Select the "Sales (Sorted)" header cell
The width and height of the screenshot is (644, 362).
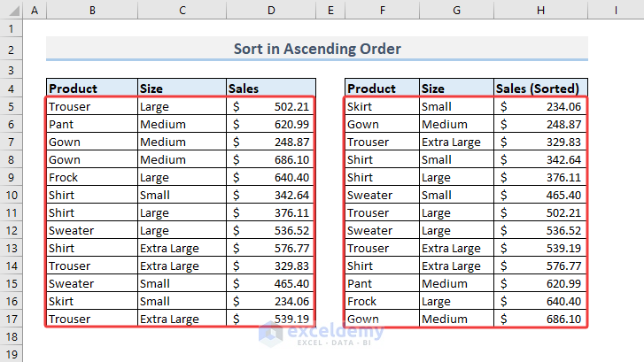coord(539,89)
